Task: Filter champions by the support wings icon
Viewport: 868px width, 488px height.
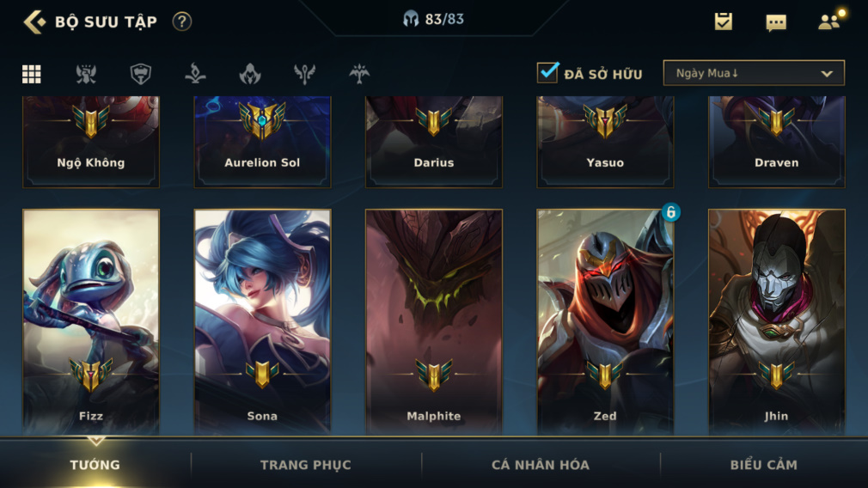Action: tap(304, 74)
